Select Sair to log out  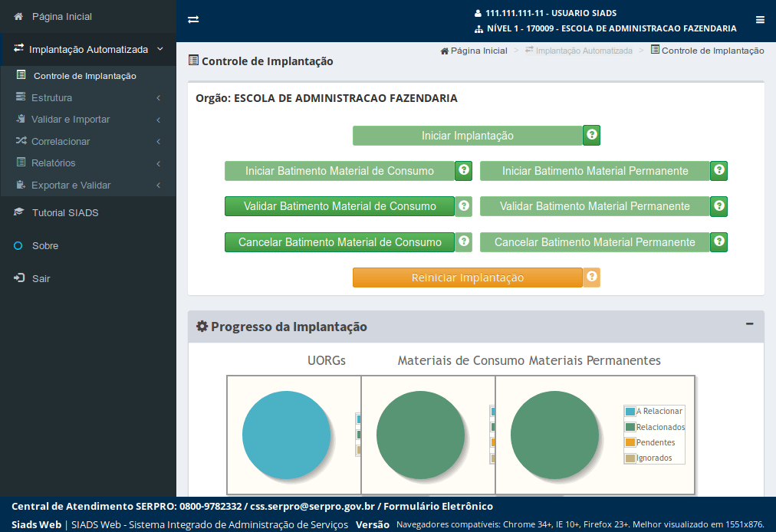88,278
